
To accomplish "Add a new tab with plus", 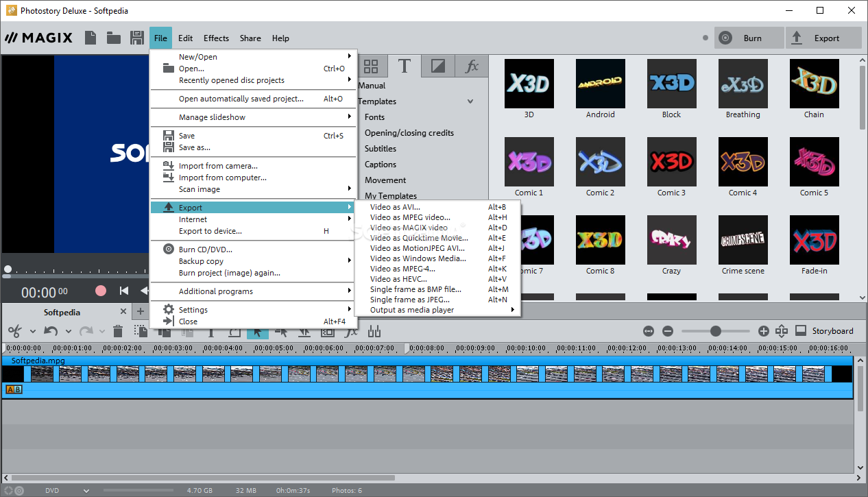I will pyautogui.click(x=140, y=311).
